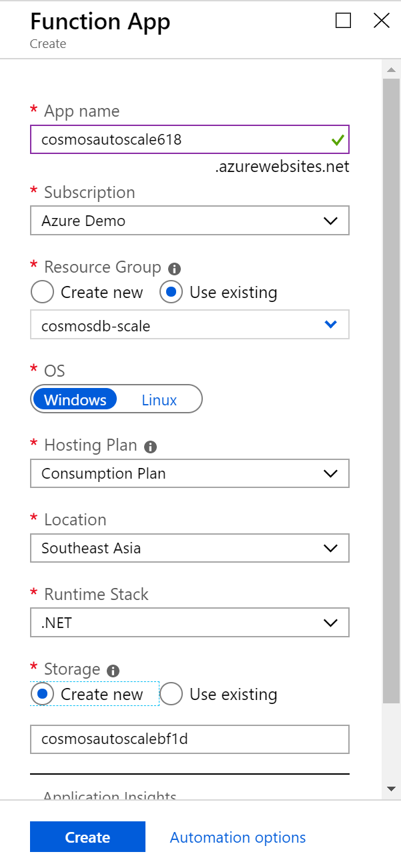Maximize the Function App blade

click(343, 21)
